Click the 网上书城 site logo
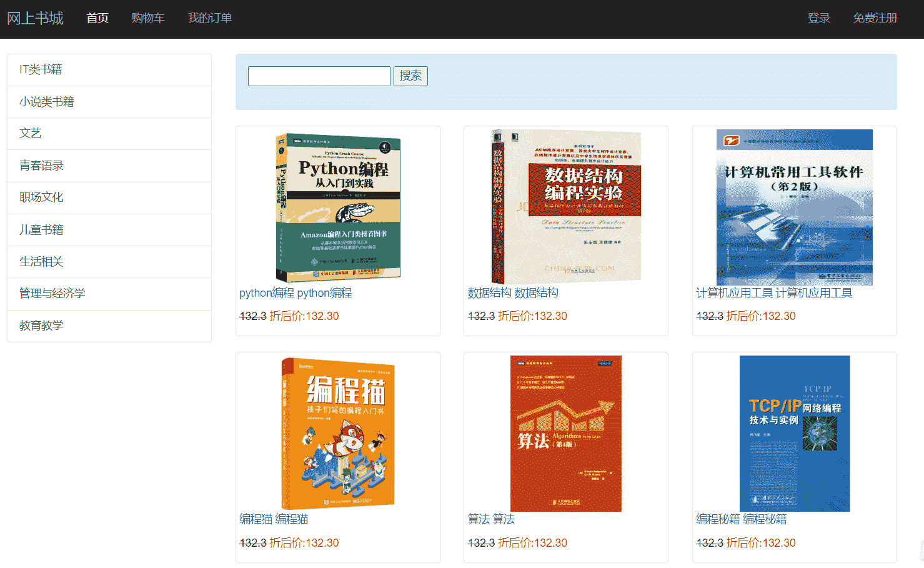Viewport: 924px width, 568px height. [x=35, y=18]
